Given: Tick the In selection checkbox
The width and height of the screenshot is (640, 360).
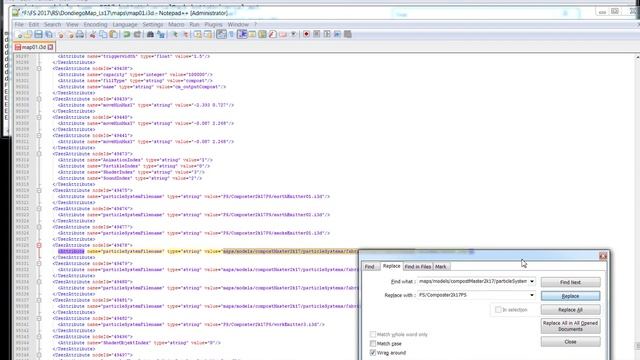Looking at the screenshot, I should pyautogui.click(x=498, y=310).
